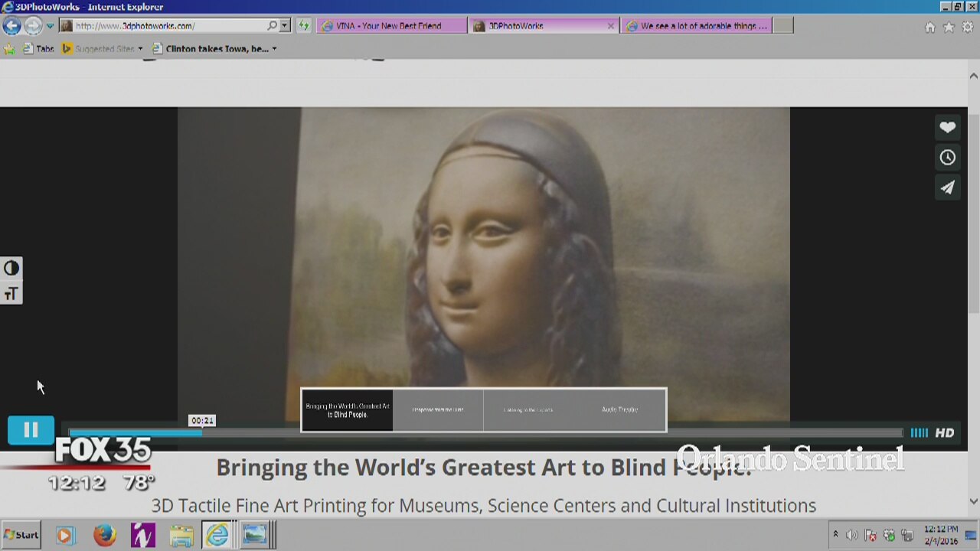Open the Internet Explorer Tools gear
980x551 pixels.
tap(968, 27)
